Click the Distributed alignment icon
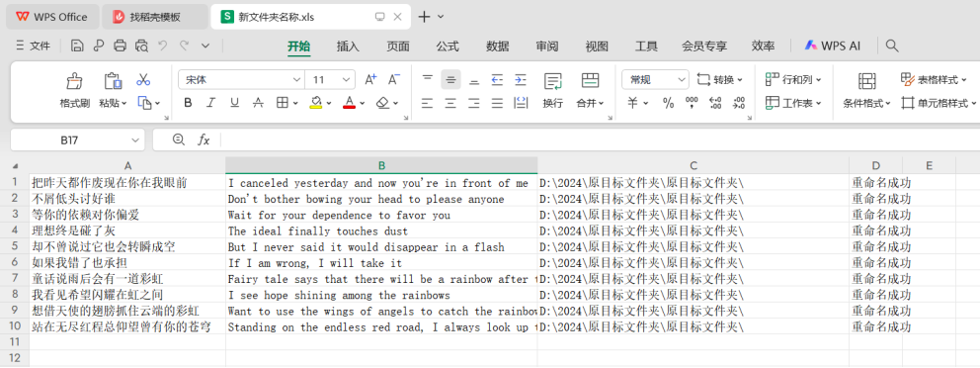Screen dimensions: 980x368 [520, 103]
